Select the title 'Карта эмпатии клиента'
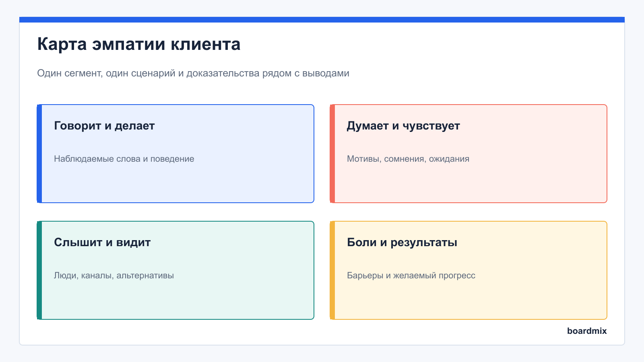Image resolution: width=644 pixels, height=362 pixels. 139,44
